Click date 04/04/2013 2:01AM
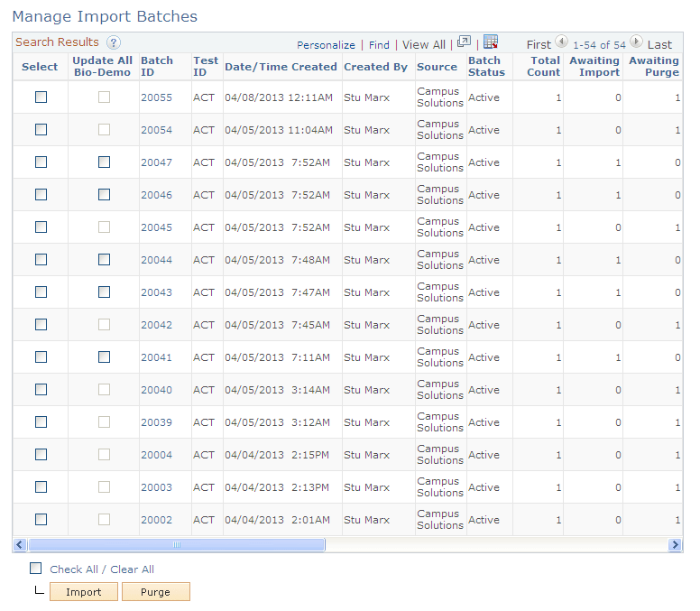 (277, 521)
